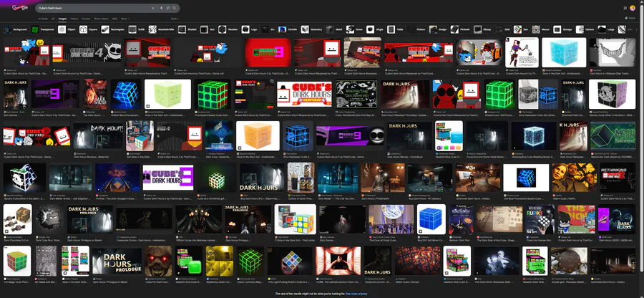The image size is (644, 298).
Task: Submit search with the magnifying glass icon
Action: [175, 8]
